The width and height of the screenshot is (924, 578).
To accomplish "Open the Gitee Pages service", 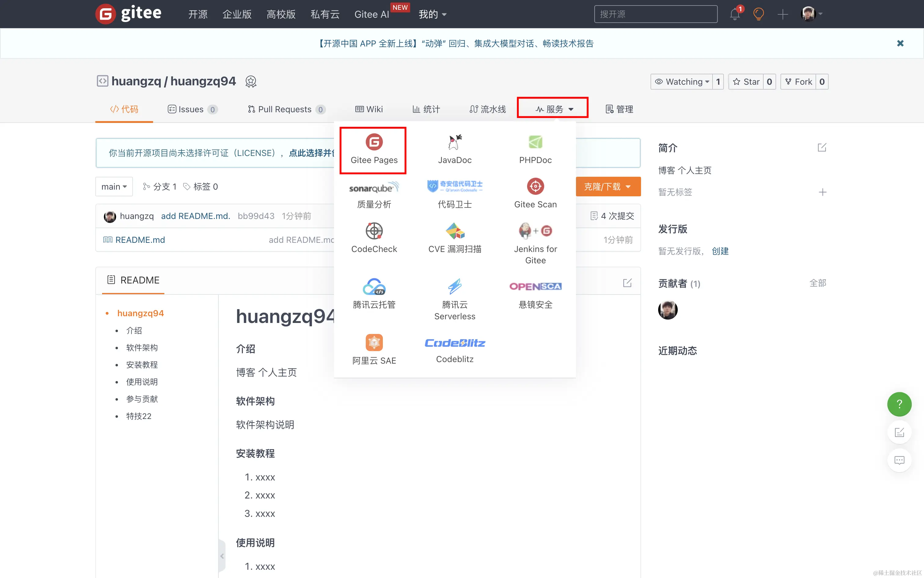I will [374, 150].
